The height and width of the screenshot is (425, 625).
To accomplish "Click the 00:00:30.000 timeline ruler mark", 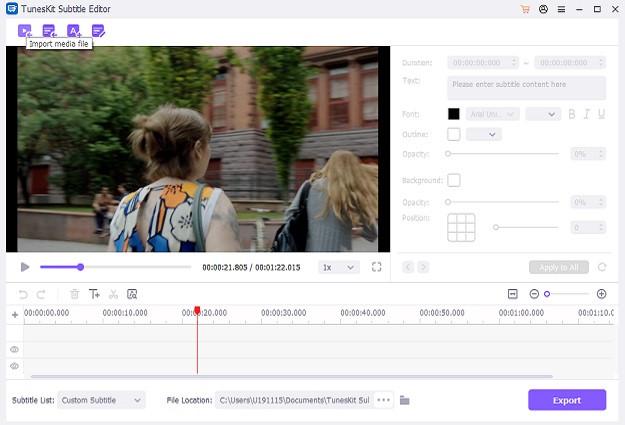I will pos(283,313).
